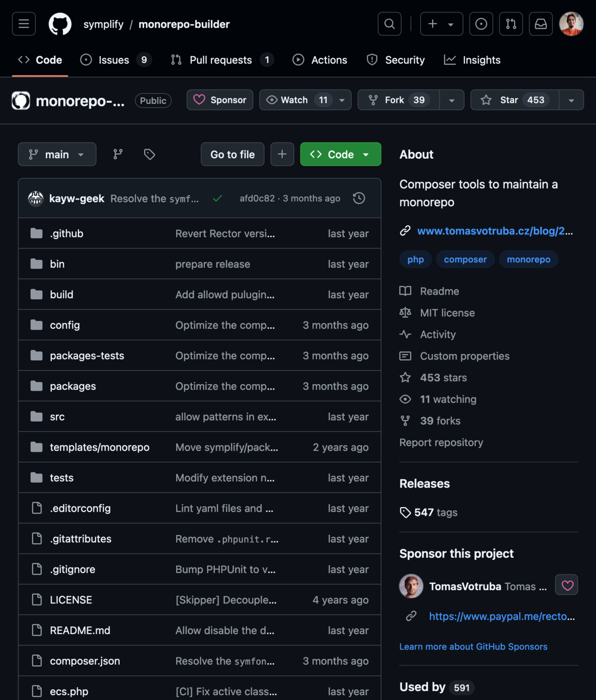Expand the Star lists dropdown arrow
Screen dimensions: 596x700
click(572, 100)
